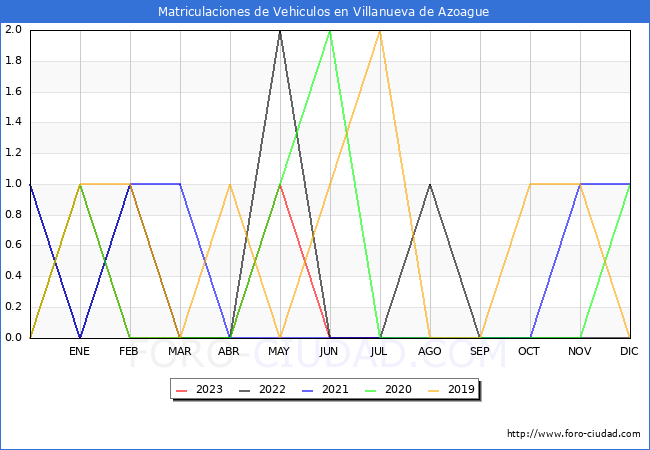Click the 1.8 y-axis value
This screenshot has width=650, height=450.
[x=13, y=60]
